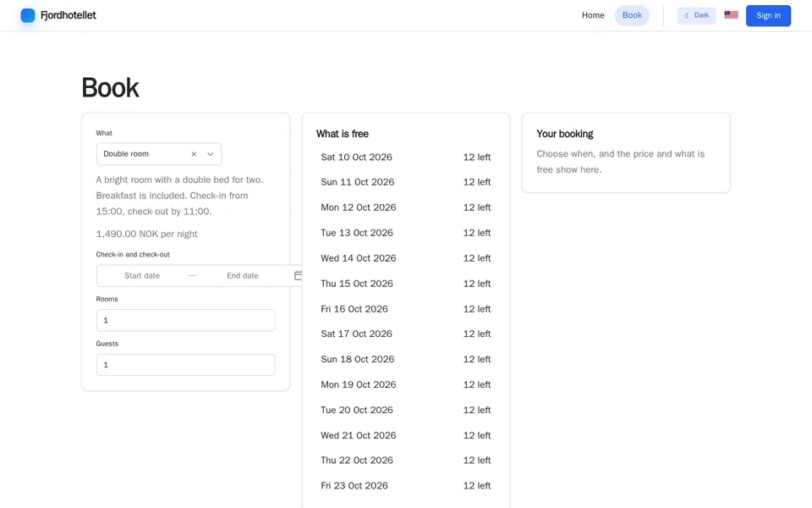Select the Sat 10 Oct 2026 row
The image size is (812, 508).
pyautogui.click(x=405, y=157)
